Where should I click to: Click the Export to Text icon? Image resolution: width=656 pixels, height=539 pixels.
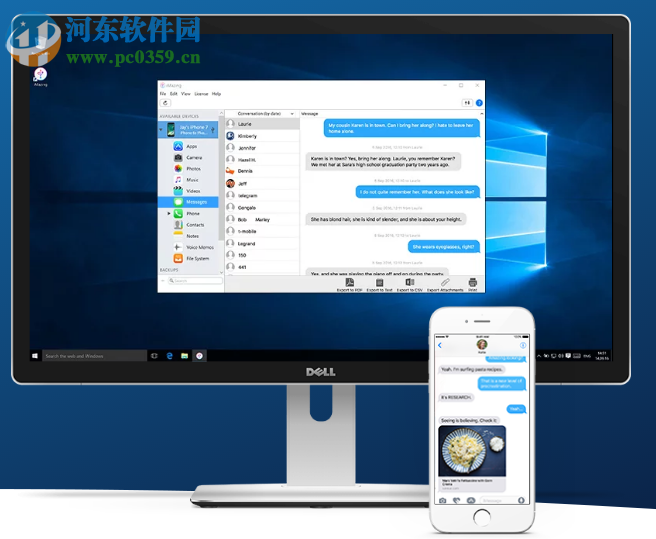pos(379,282)
